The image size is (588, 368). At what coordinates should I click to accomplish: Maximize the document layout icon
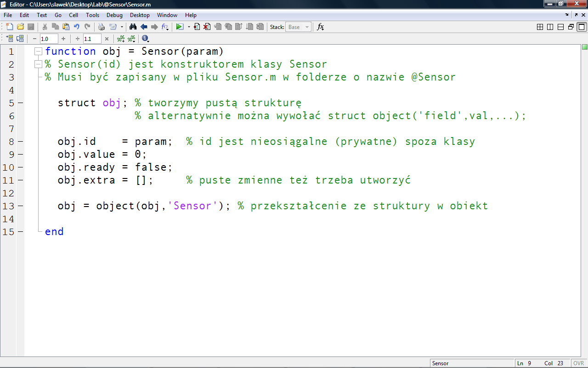coord(582,27)
